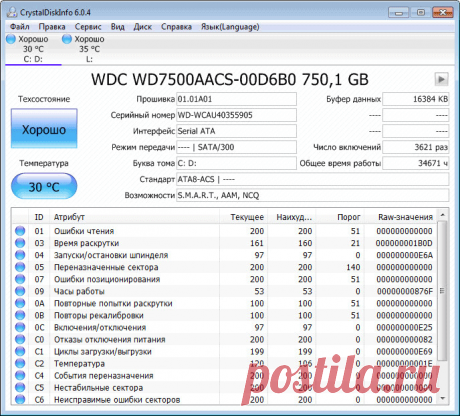Click status orb for Включения/отключения row

[x=20, y=327]
